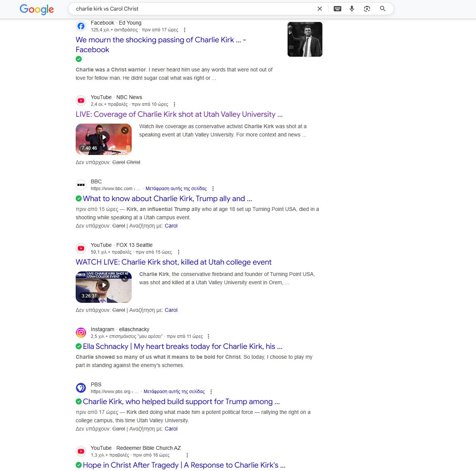Open more options for Facebook Ed Young result
Viewport: 476px width, 471px height.
[x=185, y=30]
